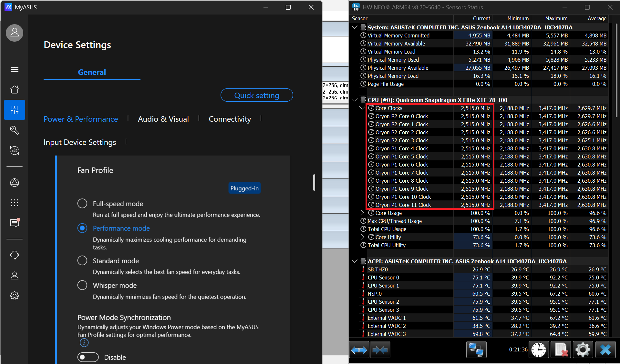Open the headset customer support icon

click(x=15, y=255)
